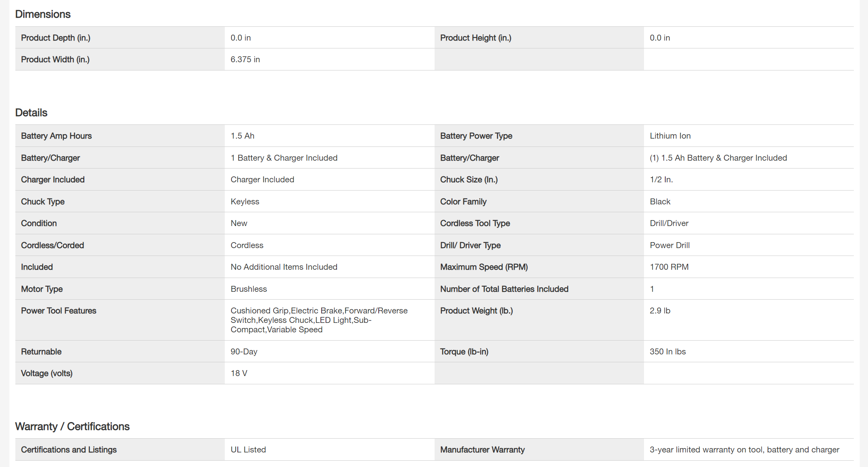The height and width of the screenshot is (467, 868).
Task: Click the Color Family label
Action: [x=463, y=202]
